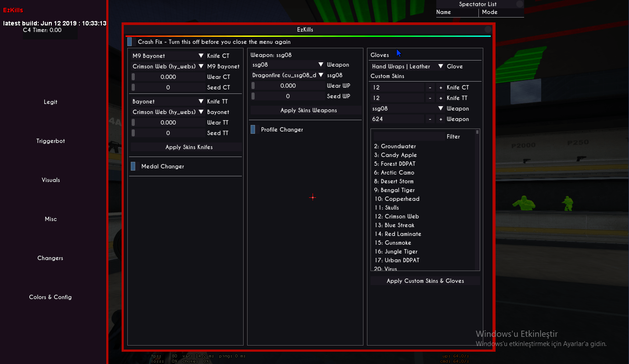Open the Hand Wraps | Leather Glove dropdown
Viewport: 629px width, 364px height.
408,66
